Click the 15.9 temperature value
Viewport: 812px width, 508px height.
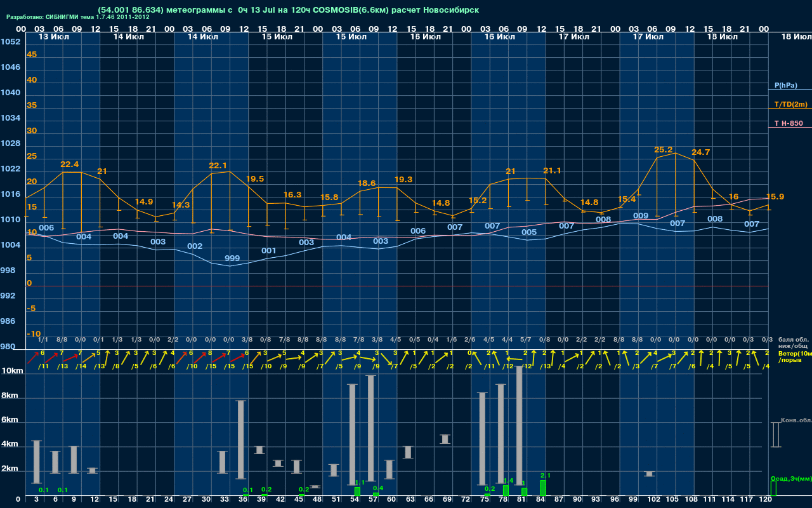tap(775, 197)
